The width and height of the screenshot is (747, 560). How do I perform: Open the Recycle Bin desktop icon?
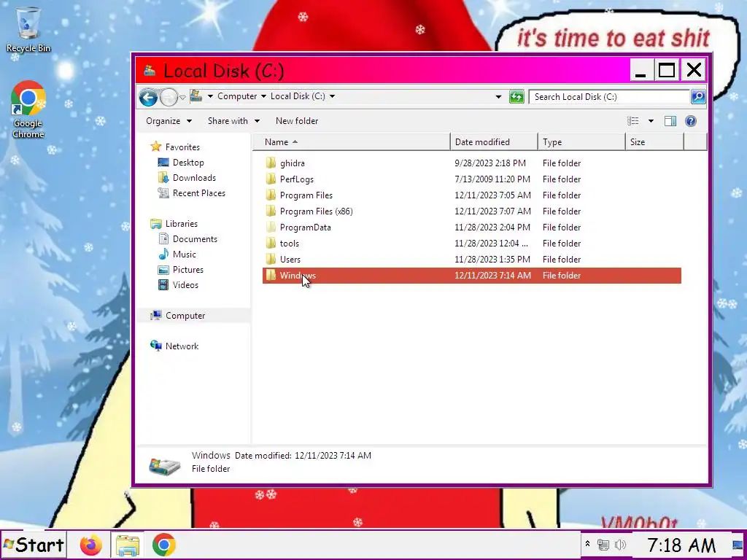(x=28, y=29)
